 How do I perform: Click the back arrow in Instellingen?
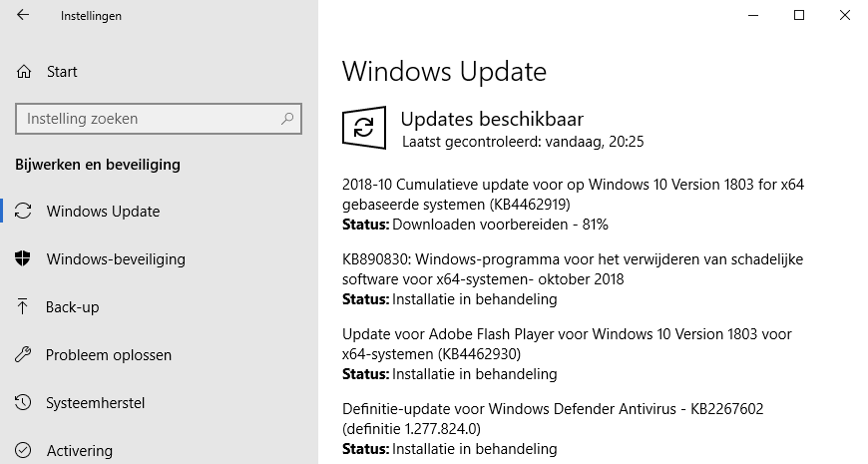click(x=23, y=16)
